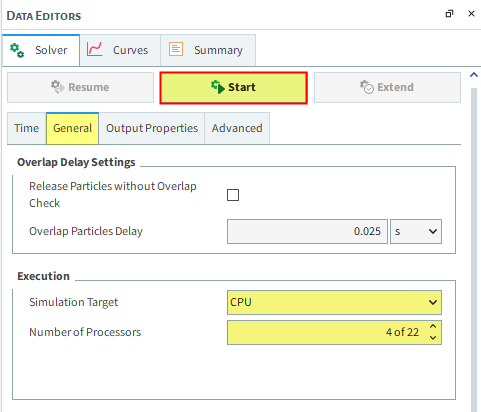This screenshot has width=481, height=412.
Task: Click the vertical scrollbar on right
Action: (474, 250)
